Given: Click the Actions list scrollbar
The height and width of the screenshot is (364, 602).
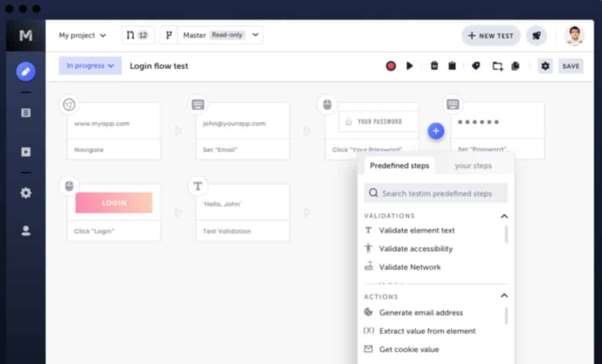Looking at the screenshot, I should click(507, 315).
